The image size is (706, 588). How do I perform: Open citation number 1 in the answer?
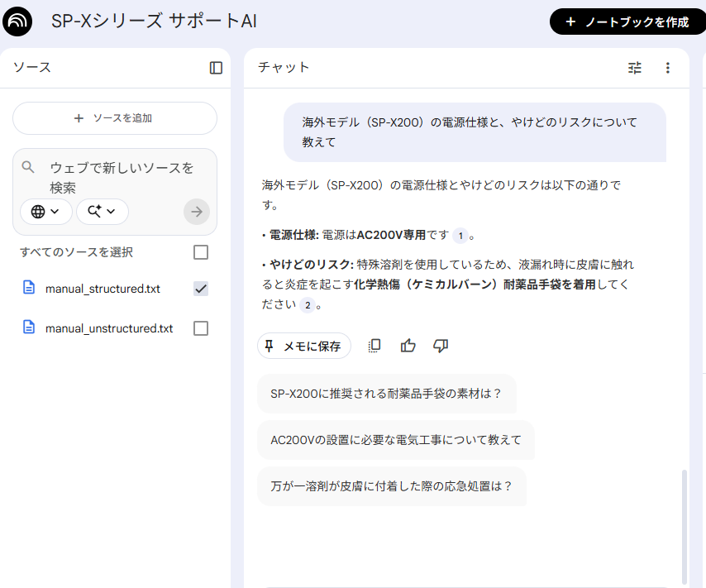coord(460,236)
